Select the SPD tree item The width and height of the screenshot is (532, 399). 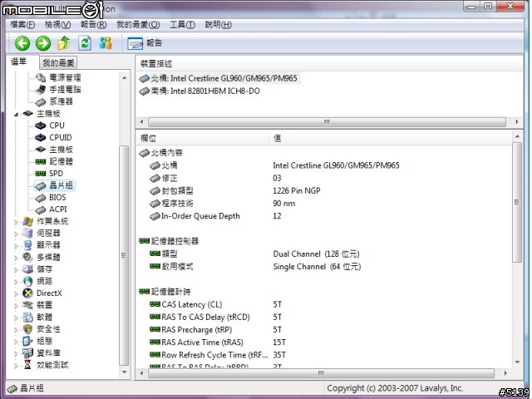tap(49, 174)
